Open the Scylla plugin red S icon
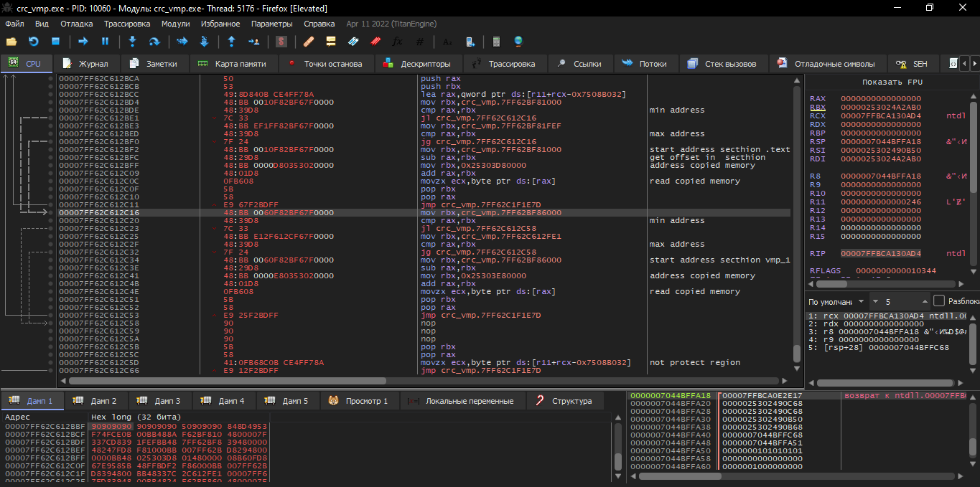The image size is (980, 487). coord(281,42)
